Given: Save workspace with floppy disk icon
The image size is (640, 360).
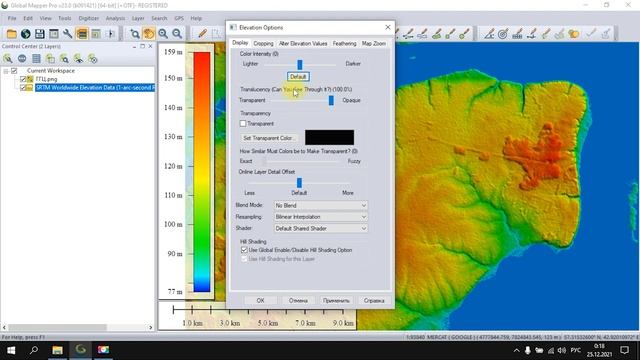Looking at the screenshot, I should 40,33.
